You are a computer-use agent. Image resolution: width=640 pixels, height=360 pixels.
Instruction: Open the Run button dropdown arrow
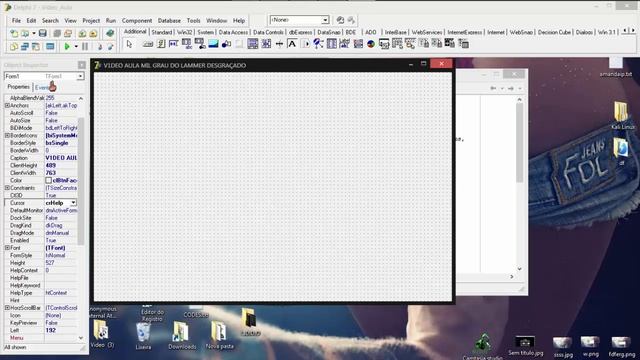[x=76, y=47]
